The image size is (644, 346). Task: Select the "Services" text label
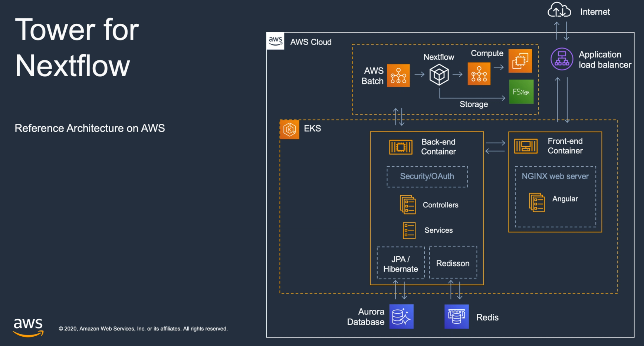click(438, 230)
